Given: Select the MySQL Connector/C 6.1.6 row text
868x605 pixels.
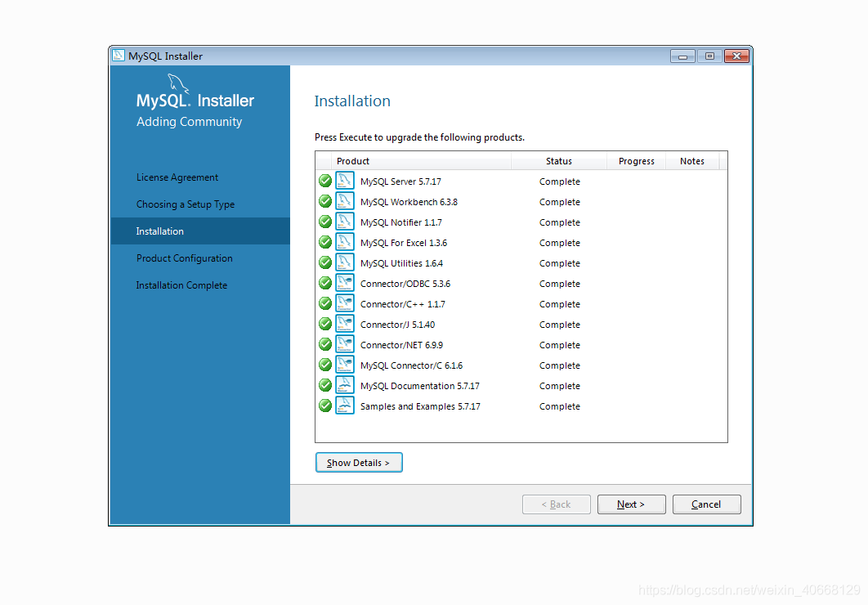Looking at the screenshot, I should [x=411, y=366].
